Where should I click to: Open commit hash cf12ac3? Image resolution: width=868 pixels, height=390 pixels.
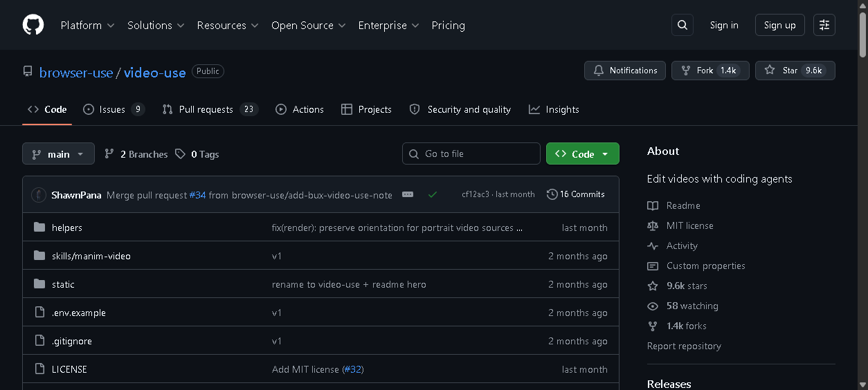click(x=476, y=194)
